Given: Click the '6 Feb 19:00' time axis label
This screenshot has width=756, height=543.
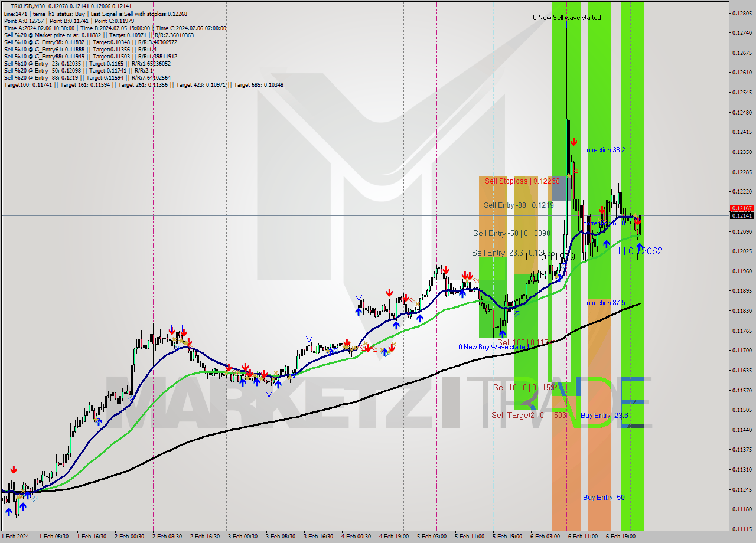Looking at the screenshot, I should (621, 537).
